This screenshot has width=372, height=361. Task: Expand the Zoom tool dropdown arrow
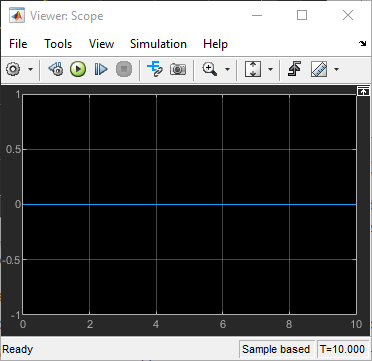227,70
